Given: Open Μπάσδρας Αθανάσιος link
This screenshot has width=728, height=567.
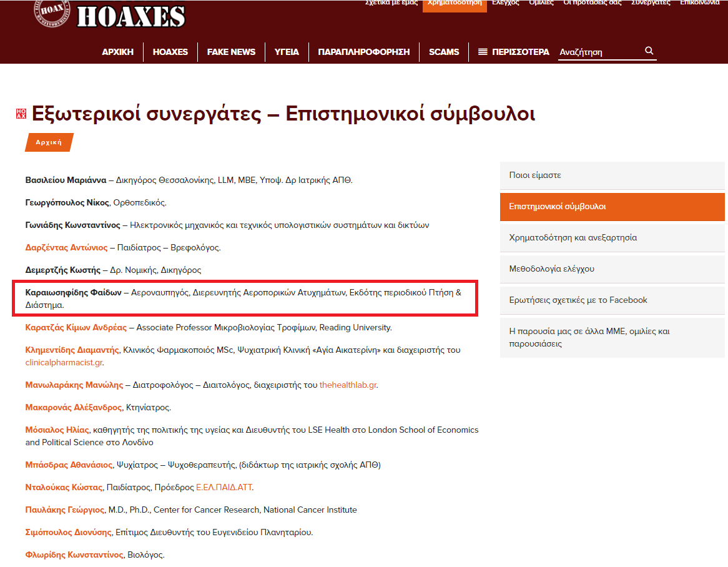Looking at the screenshot, I should click(69, 465).
